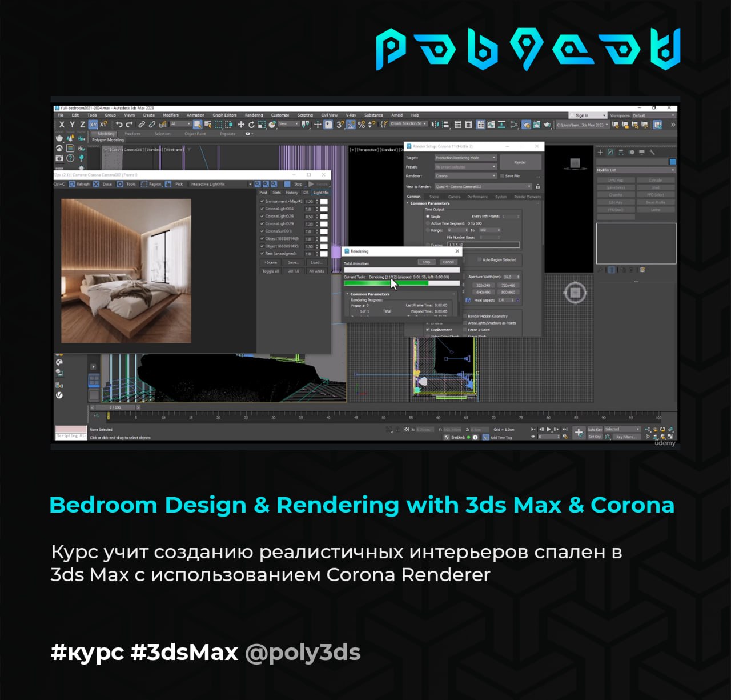Uncheck CoronaLight026 in LightMix
The height and width of the screenshot is (700, 731).
262,216
